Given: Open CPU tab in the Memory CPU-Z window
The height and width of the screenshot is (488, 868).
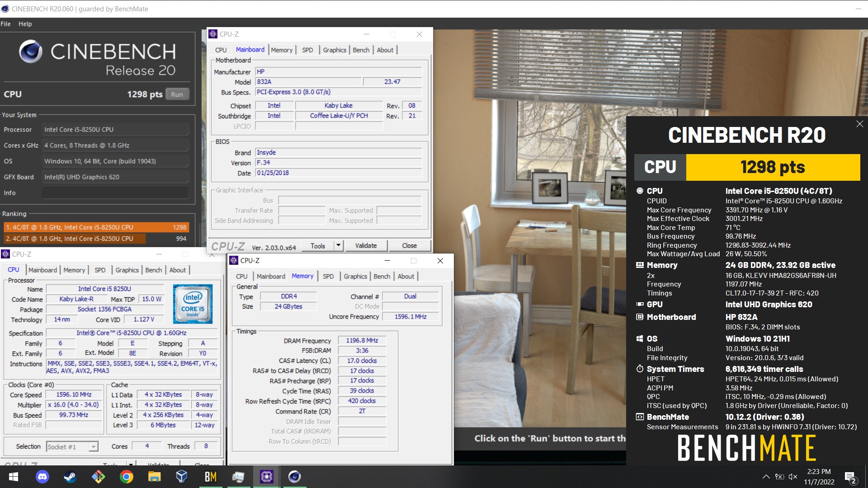Looking at the screenshot, I should pos(241,277).
